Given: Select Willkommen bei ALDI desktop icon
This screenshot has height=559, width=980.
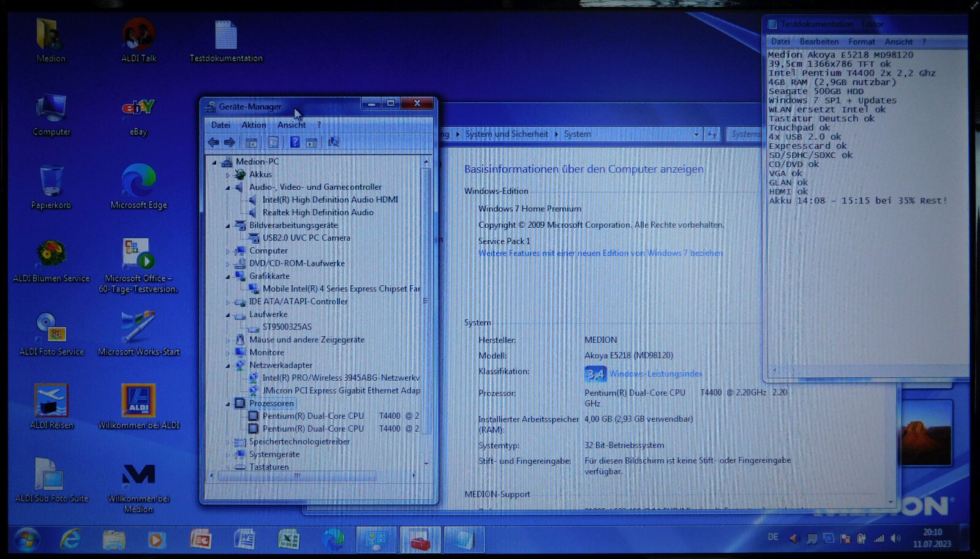Looking at the screenshot, I should point(138,407).
